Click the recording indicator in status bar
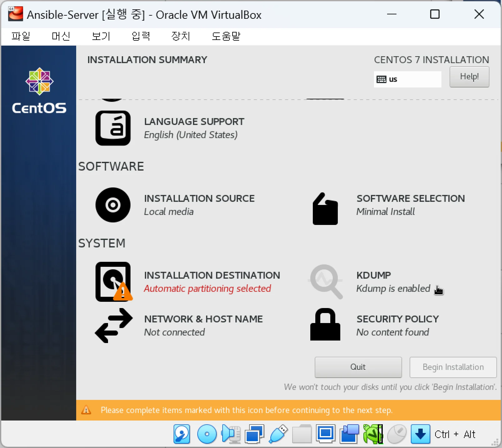Screen dimensions: 502x448 point(349,434)
